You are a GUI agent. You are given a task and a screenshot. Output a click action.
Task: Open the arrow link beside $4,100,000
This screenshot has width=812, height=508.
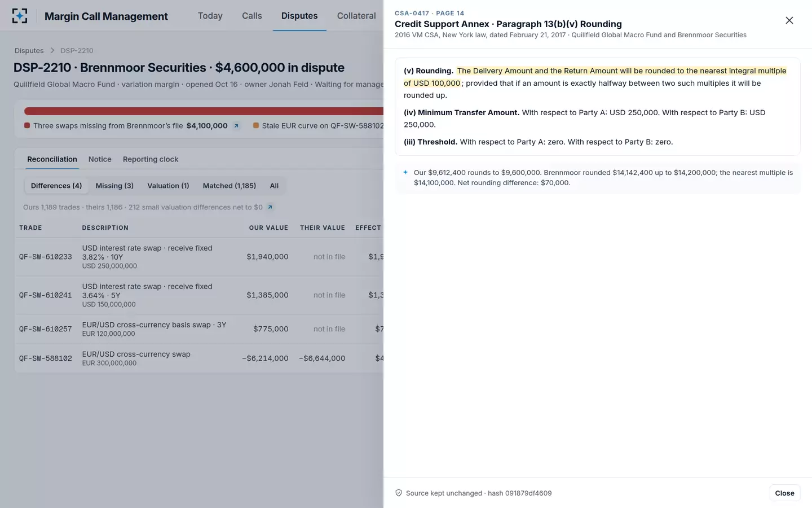tap(236, 126)
